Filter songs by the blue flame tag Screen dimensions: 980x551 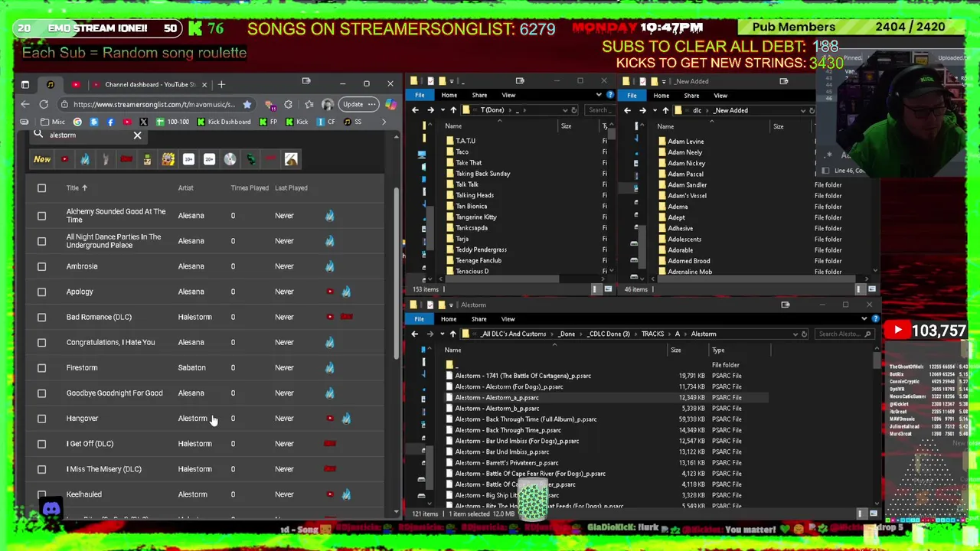(85, 159)
